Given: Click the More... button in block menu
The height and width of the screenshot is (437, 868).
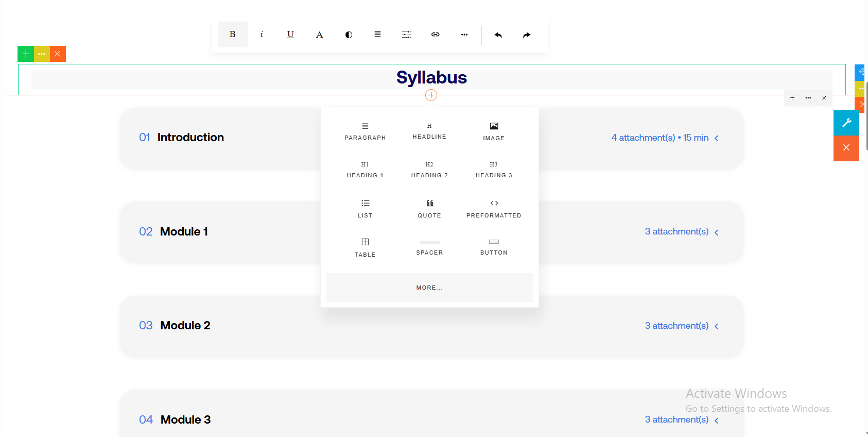Looking at the screenshot, I should [x=429, y=288].
